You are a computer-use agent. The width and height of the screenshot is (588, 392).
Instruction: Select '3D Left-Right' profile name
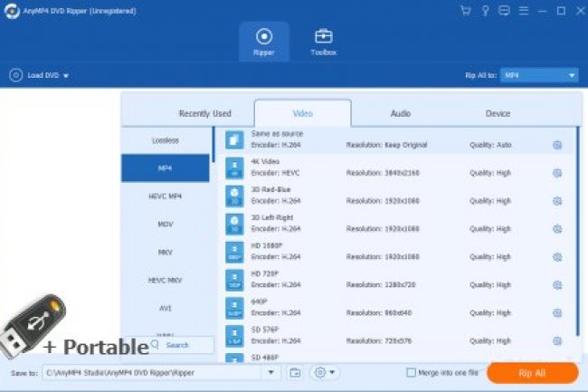click(x=272, y=217)
